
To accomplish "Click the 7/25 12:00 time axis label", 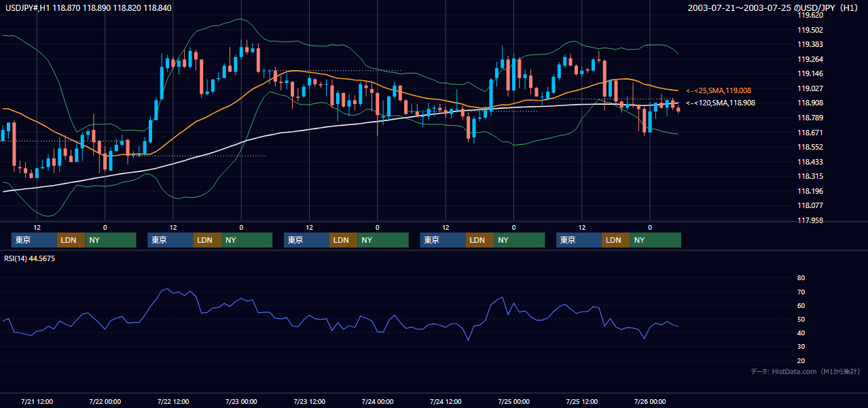I will pyautogui.click(x=582, y=401).
